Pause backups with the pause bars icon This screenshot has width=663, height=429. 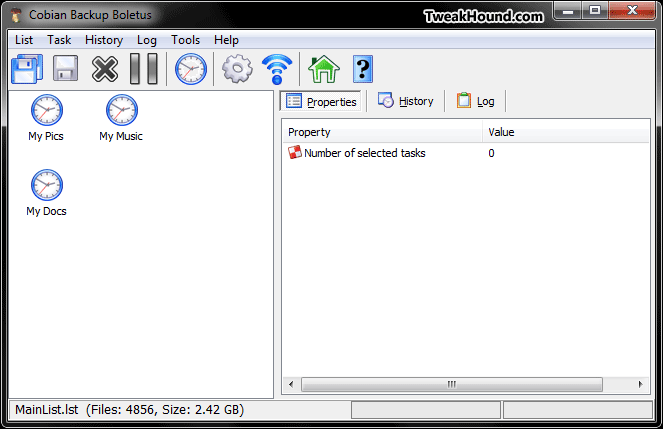click(144, 69)
